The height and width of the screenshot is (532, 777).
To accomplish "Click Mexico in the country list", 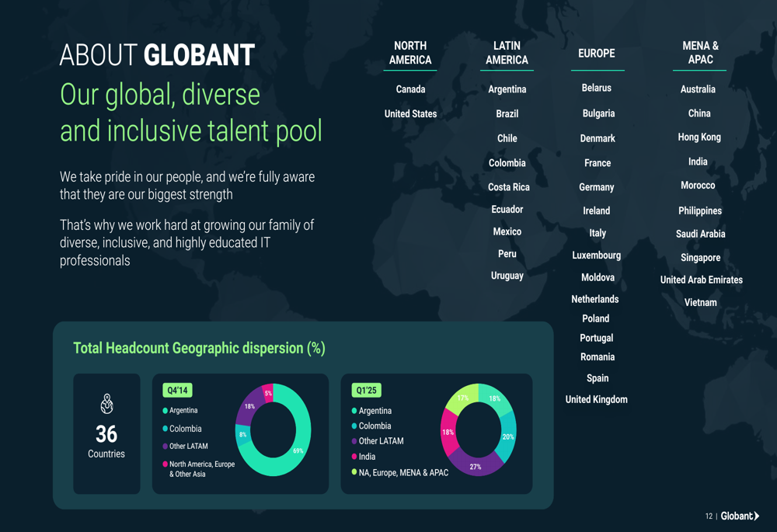I will pyautogui.click(x=507, y=231).
